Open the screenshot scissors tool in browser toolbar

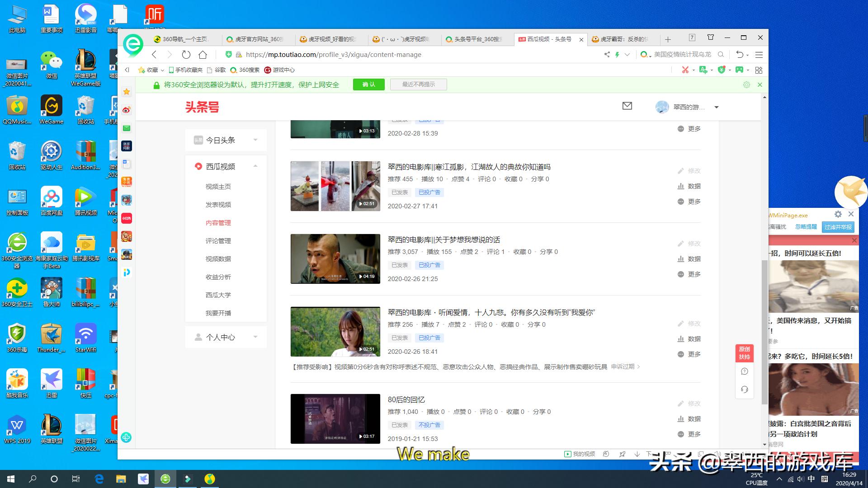(x=684, y=70)
